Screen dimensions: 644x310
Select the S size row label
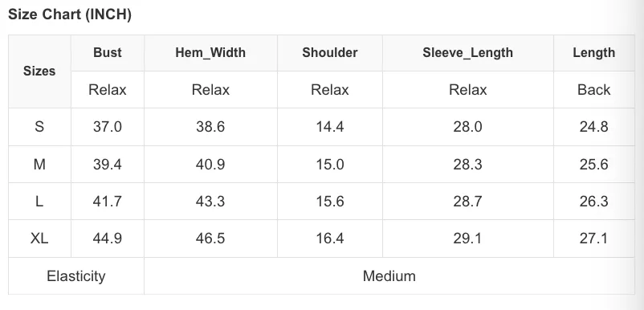click(x=39, y=126)
